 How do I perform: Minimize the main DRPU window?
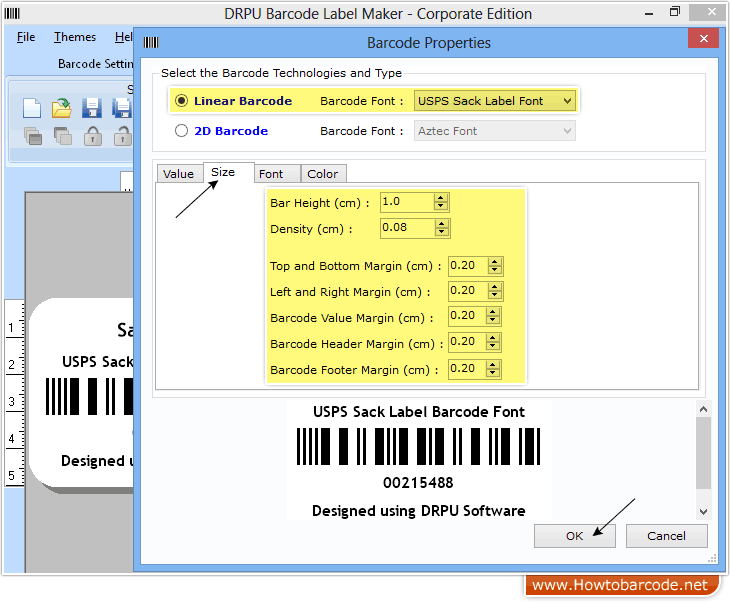point(649,14)
